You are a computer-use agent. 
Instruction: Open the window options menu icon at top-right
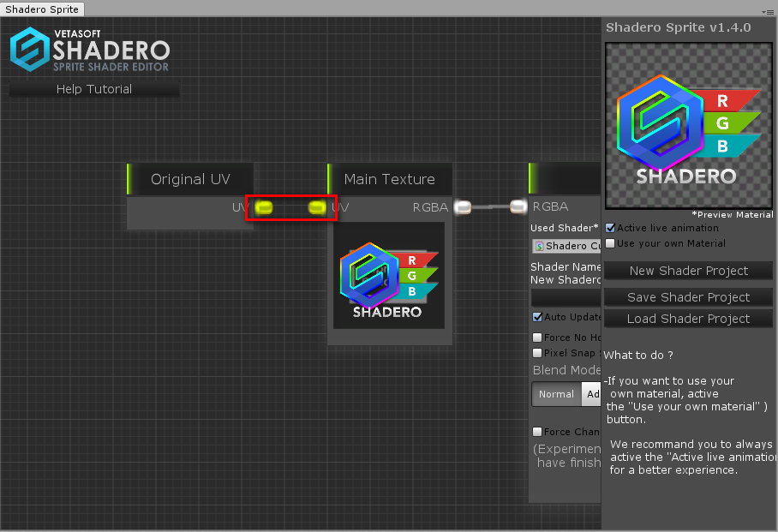coord(768,11)
